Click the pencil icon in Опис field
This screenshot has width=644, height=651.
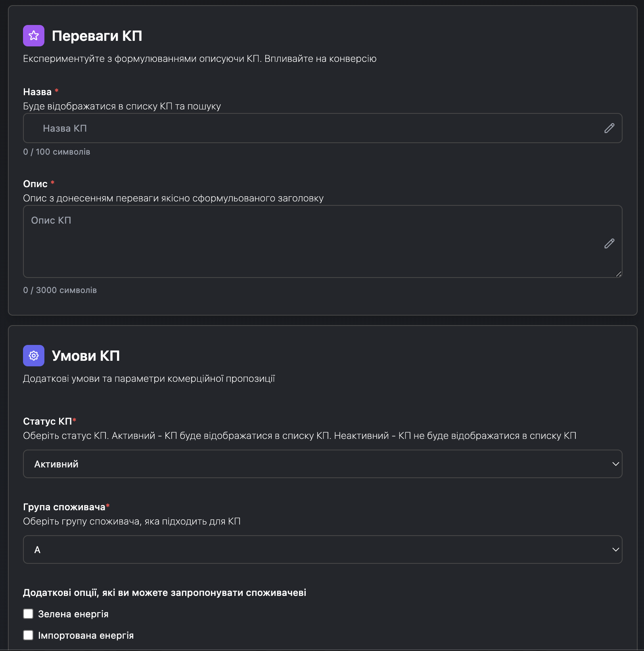(x=609, y=243)
